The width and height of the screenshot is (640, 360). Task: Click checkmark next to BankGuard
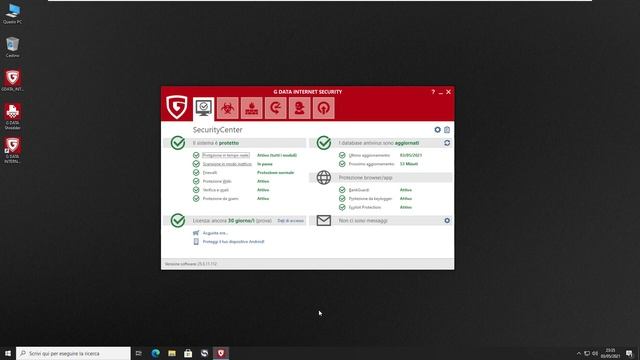point(342,190)
